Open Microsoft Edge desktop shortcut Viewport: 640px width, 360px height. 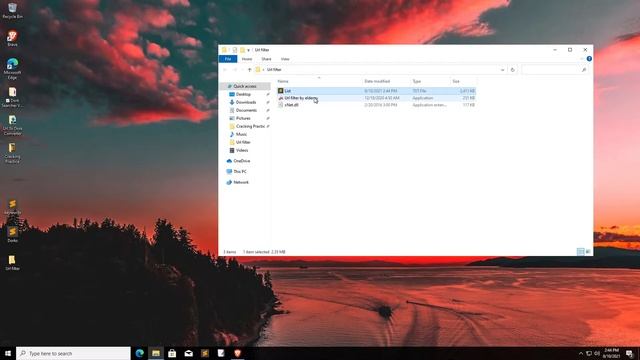(x=12, y=69)
